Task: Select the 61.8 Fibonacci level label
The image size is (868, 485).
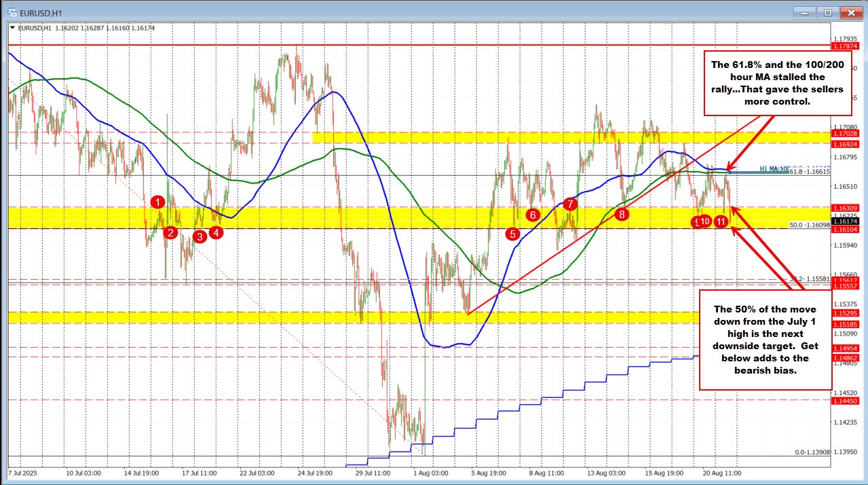Action: 809,172
